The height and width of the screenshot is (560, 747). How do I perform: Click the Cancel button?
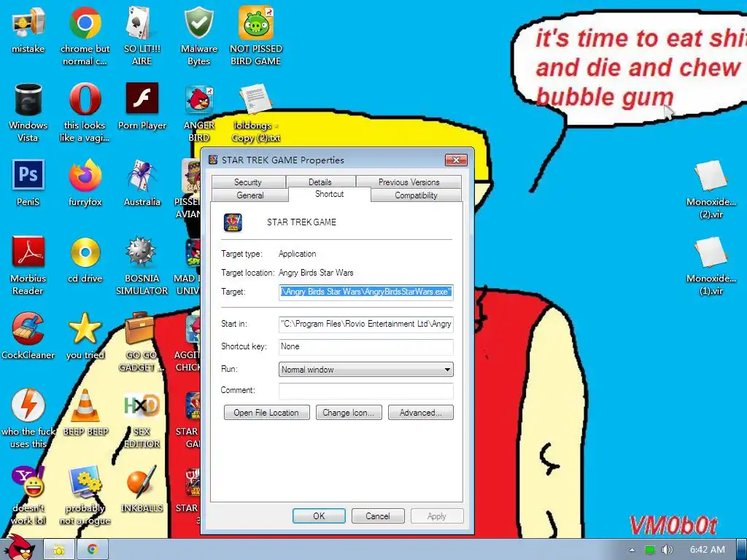[378, 516]
